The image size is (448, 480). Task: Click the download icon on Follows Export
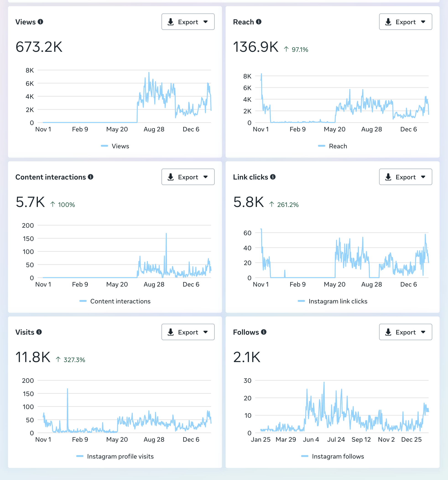click(388, 332)
